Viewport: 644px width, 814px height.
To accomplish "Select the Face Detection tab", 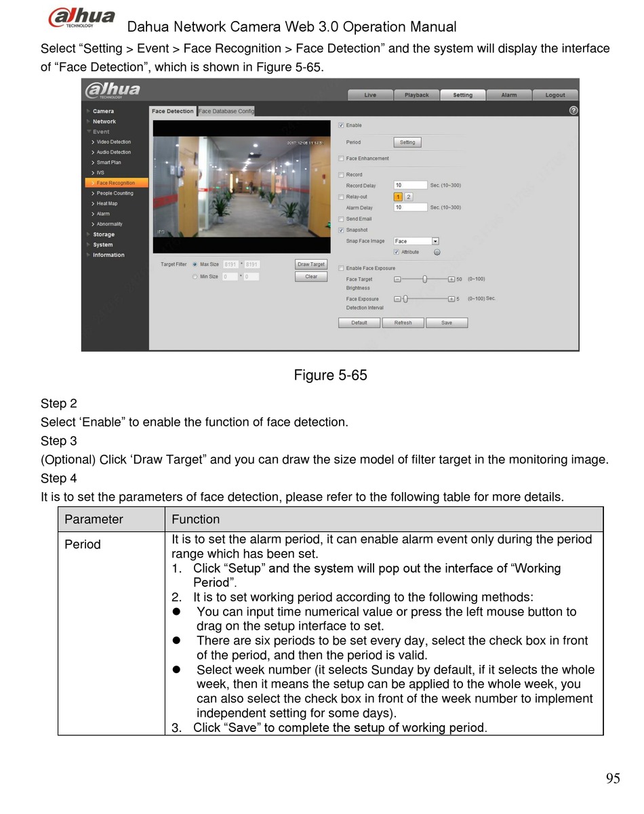I will point(173,111).
